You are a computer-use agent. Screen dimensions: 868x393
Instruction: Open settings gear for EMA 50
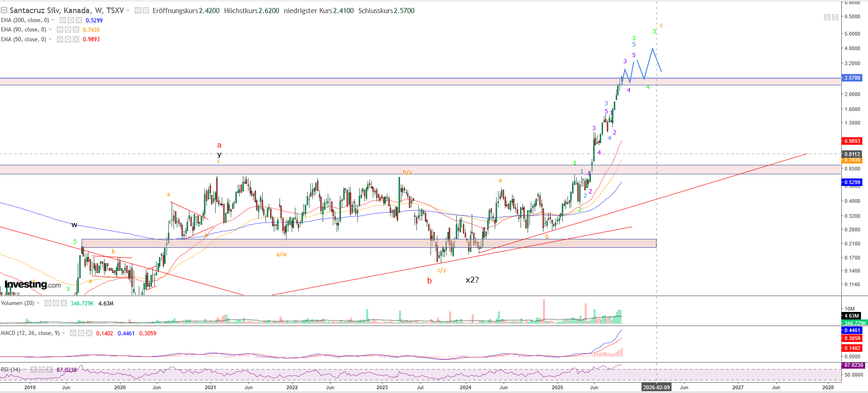[68, 39]
